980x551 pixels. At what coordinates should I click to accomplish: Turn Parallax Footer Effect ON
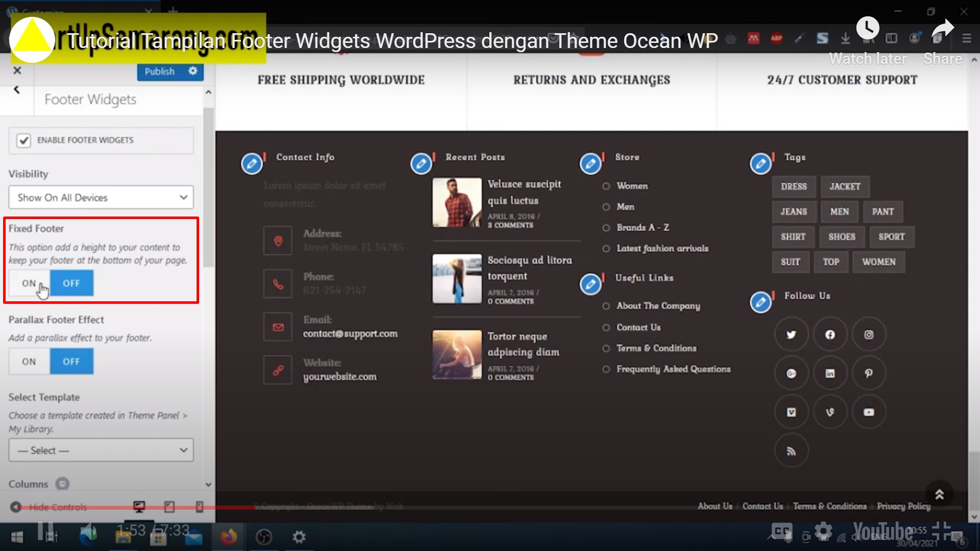click(29, 362)
